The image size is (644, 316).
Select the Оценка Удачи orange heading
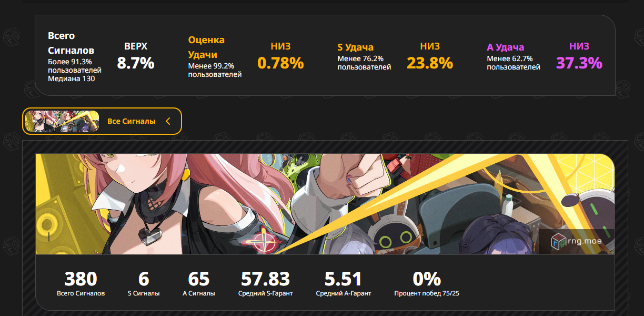click(206, 47)
